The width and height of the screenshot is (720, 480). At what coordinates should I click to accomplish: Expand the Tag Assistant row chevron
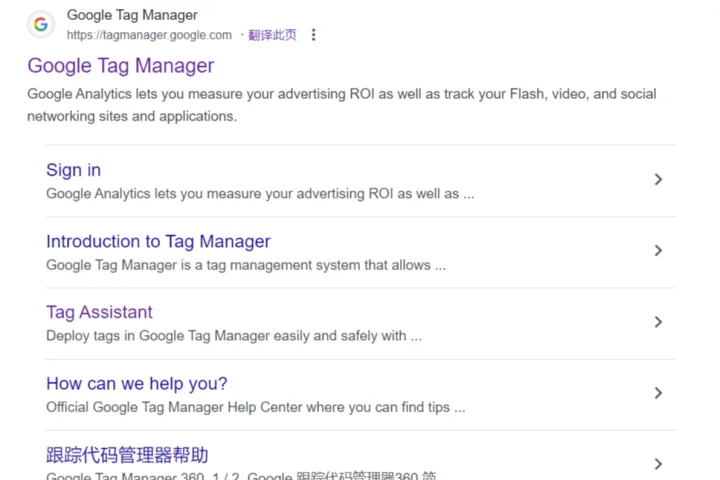[x=658, y=322]
